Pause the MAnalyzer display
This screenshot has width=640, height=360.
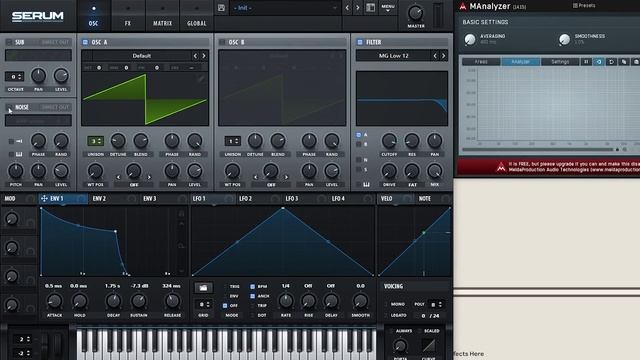click(x=586, y=62)
